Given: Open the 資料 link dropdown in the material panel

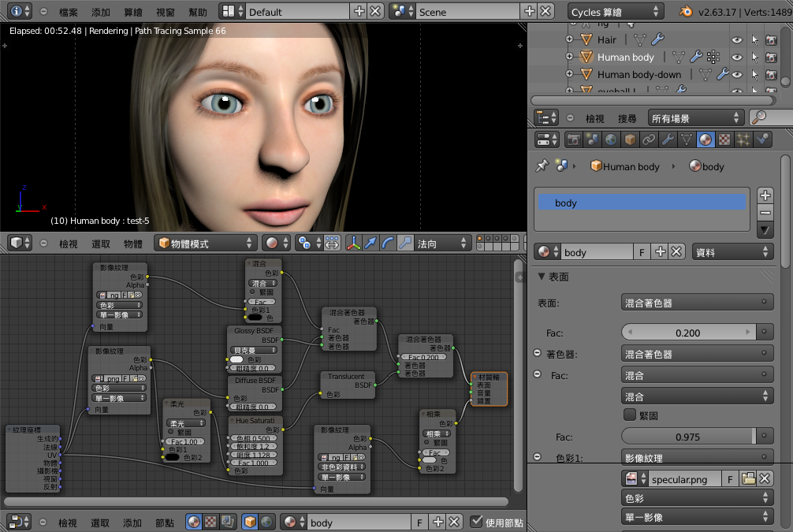Looking at the screenshot, I should [732, 252].
